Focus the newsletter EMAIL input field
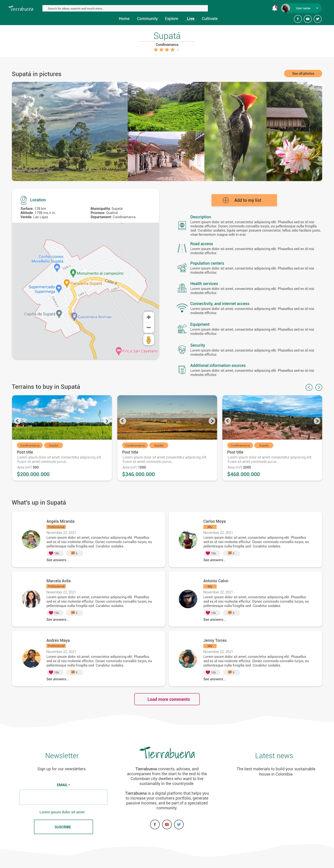 (63, 797)
